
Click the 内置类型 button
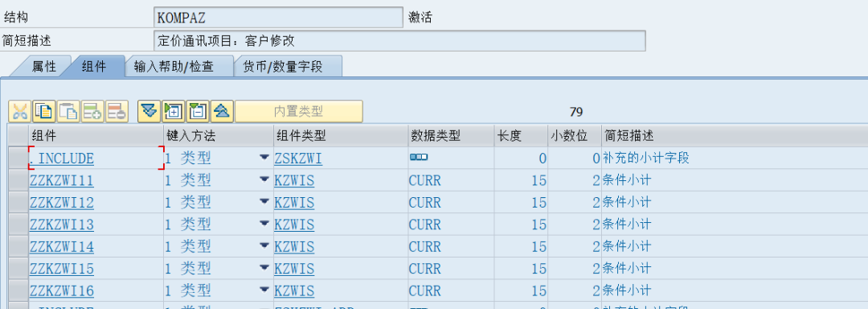(299, 111)
